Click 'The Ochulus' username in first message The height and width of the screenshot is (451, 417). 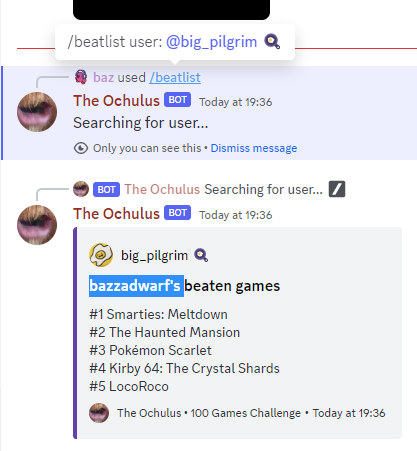(116, 101)
